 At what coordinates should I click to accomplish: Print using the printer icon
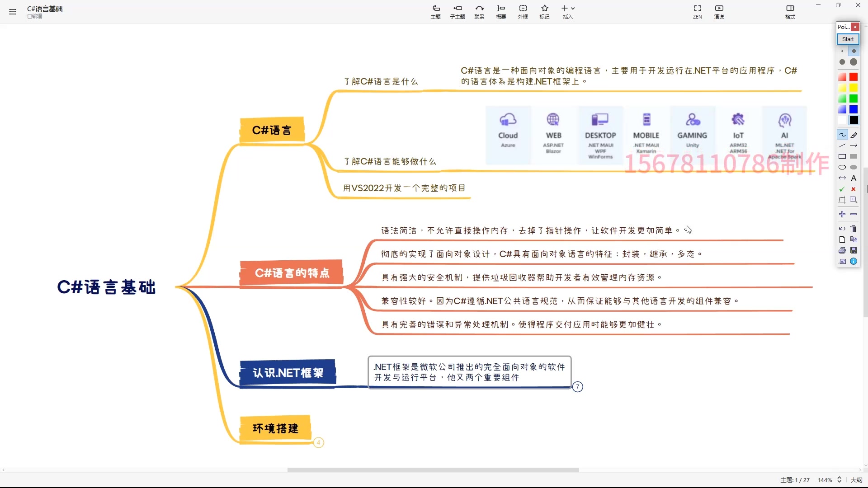pyautogui.click(x=842, y=250)
